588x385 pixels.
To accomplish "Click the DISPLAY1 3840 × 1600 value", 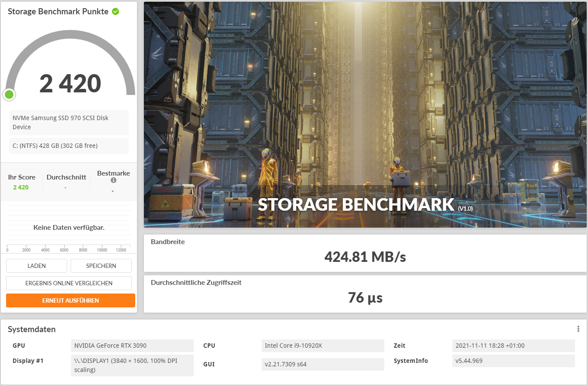I will click(x=132, y=365).
